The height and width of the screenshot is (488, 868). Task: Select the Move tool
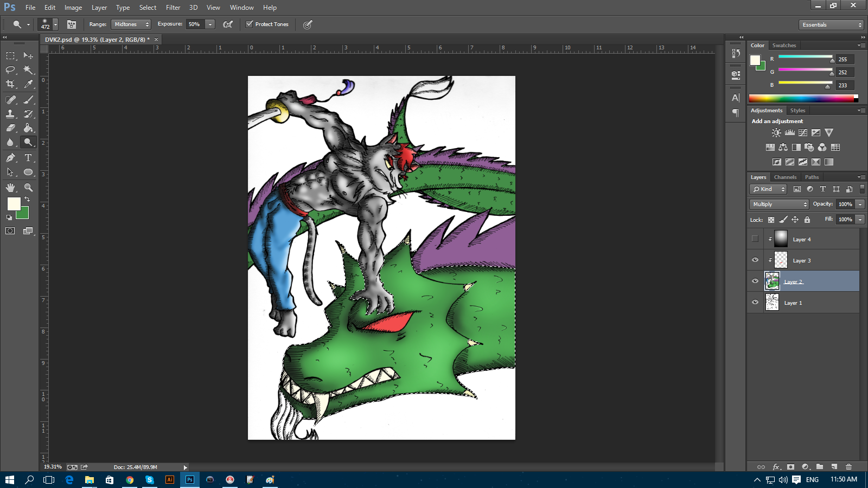[x=28, y=56]
